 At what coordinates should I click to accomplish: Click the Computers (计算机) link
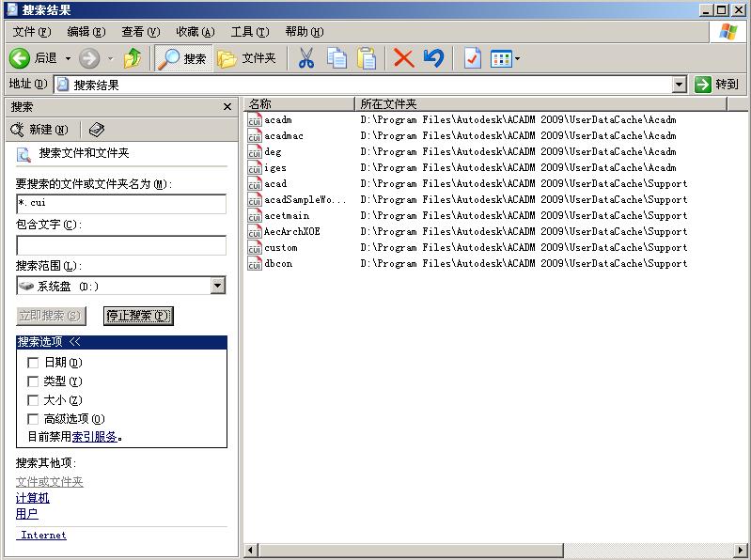(x=33, y=498)
